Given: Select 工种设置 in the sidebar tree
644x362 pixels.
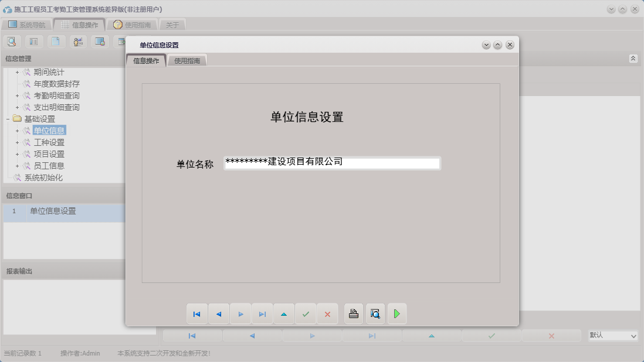Looking at the screenshot, I should coord(50,142).
